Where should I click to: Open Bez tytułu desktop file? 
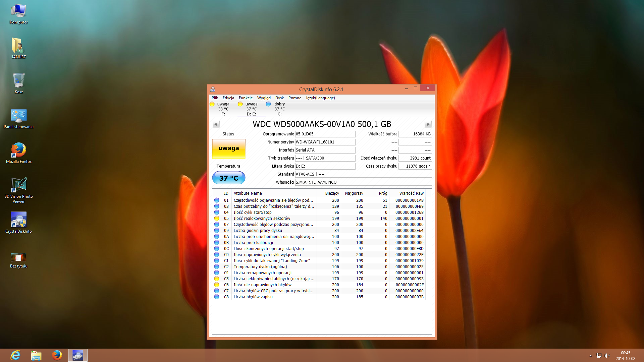(x=18, y=260)
